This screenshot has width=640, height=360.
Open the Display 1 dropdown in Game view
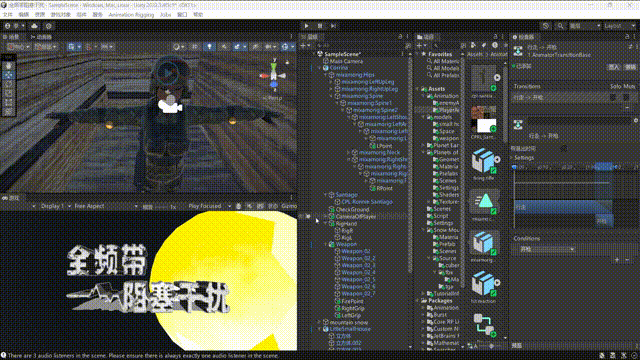pyautogui.click(x=55, y=207)
